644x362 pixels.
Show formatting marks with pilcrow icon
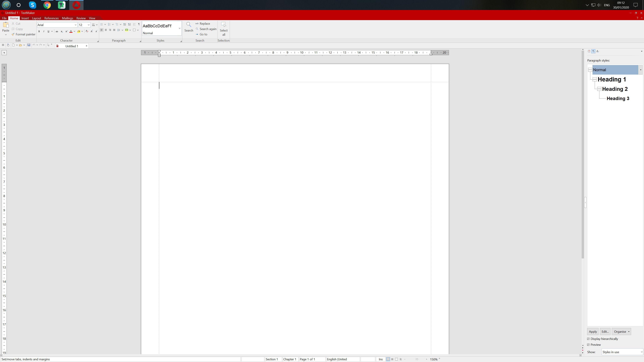tap(139, 24)
